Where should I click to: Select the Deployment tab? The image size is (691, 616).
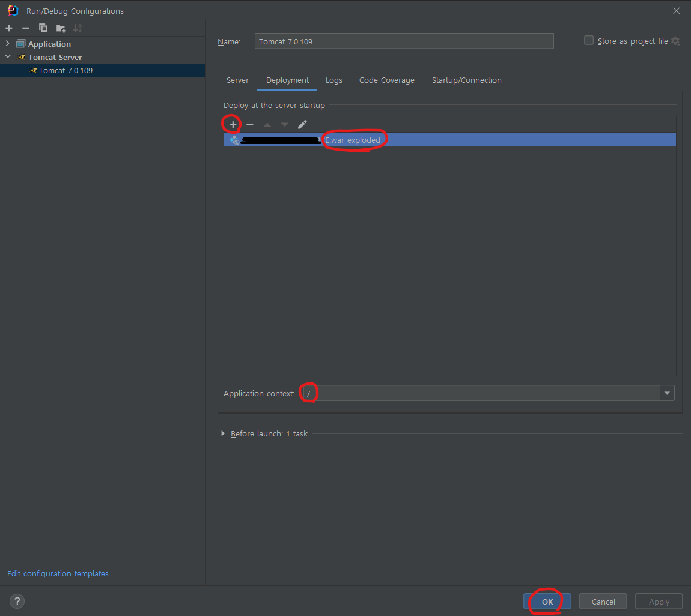click(287, 80)
